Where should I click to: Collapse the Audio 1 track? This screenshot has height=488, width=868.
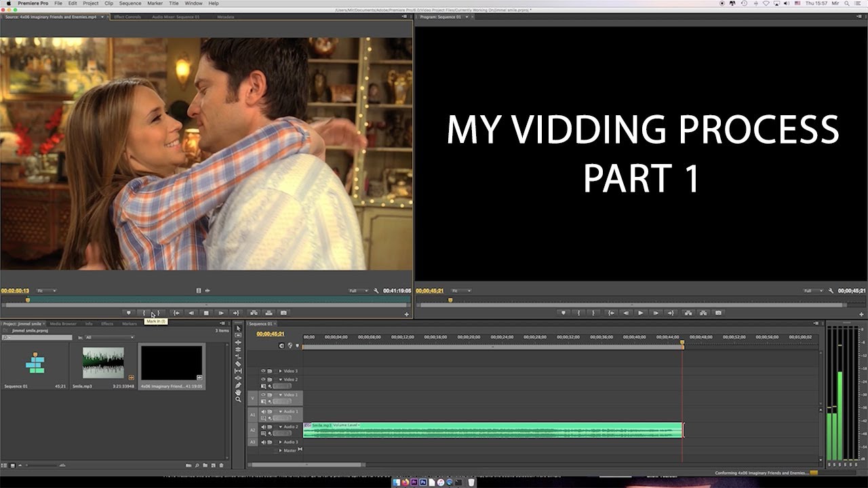[280, 411]
